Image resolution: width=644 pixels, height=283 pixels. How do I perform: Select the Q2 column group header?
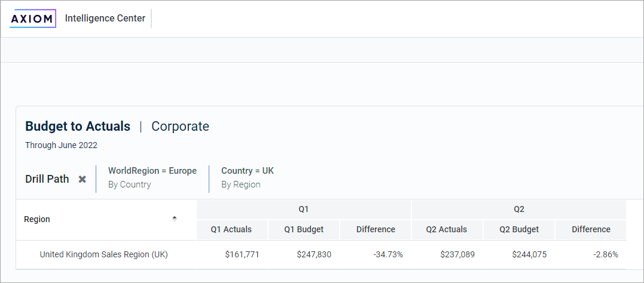point(519,209)
